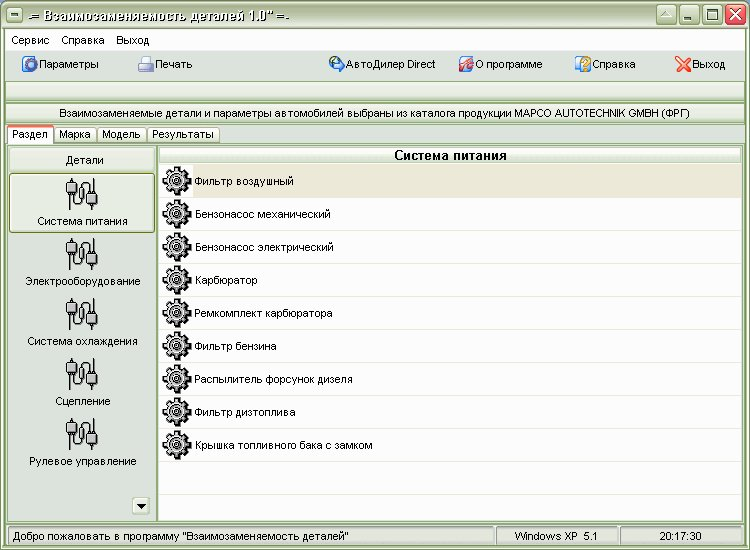Screen dimensions: 750x550
Task: Switch to the Марка tab
Action: coord(75,134)
